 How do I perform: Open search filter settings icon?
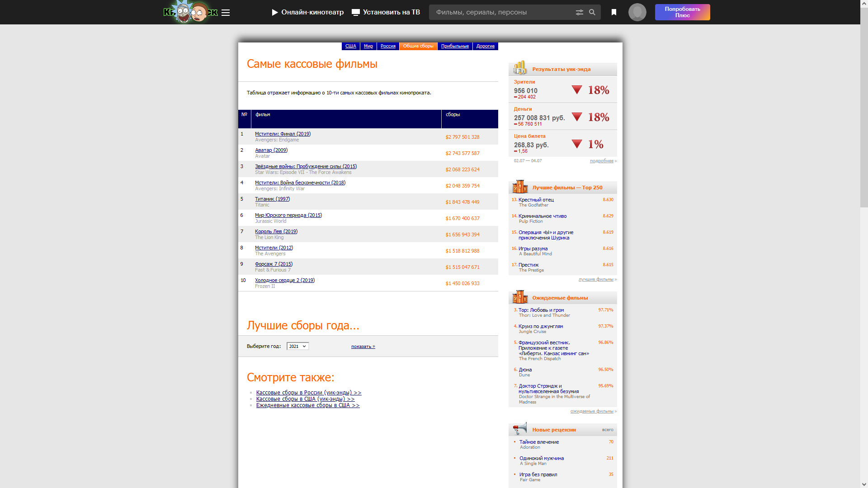579,12
